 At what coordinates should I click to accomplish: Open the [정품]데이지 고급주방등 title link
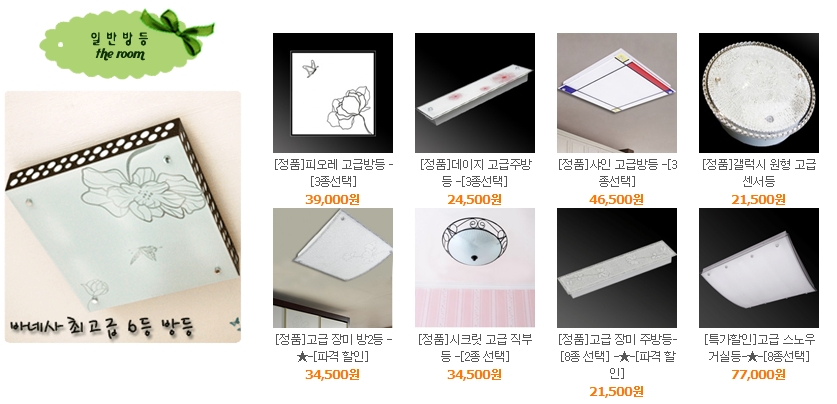coord(475,172)
